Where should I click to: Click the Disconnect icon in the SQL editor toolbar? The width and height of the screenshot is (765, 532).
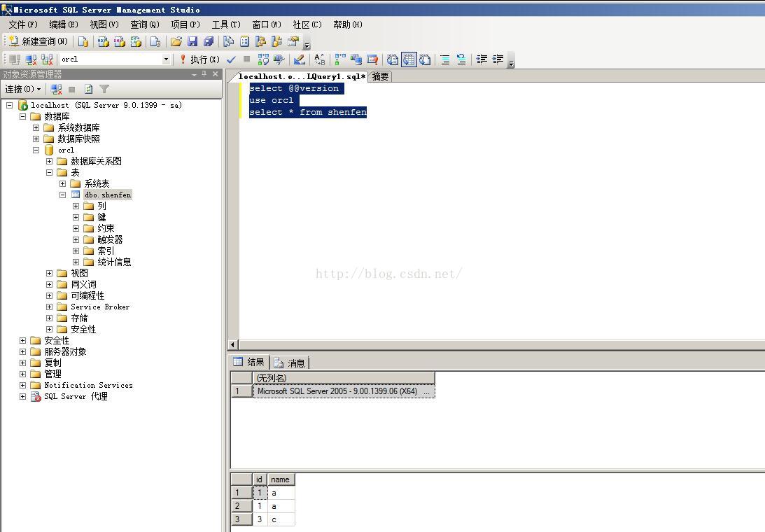coord(31,59)
